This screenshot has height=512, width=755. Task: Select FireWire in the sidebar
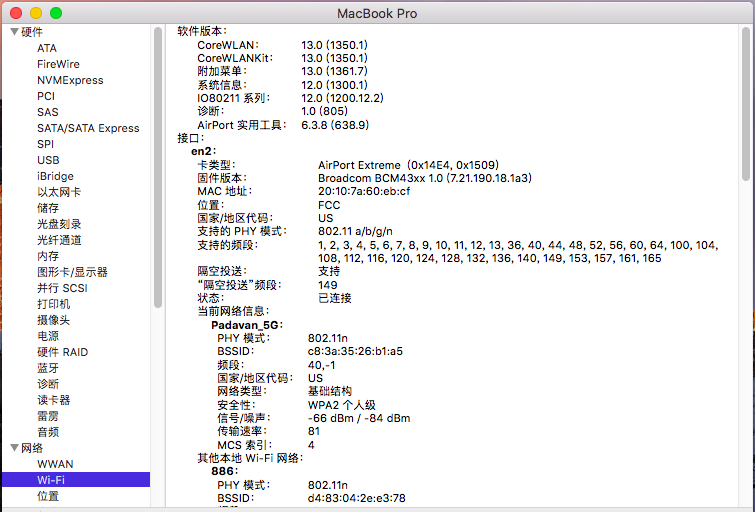[58, 64]
